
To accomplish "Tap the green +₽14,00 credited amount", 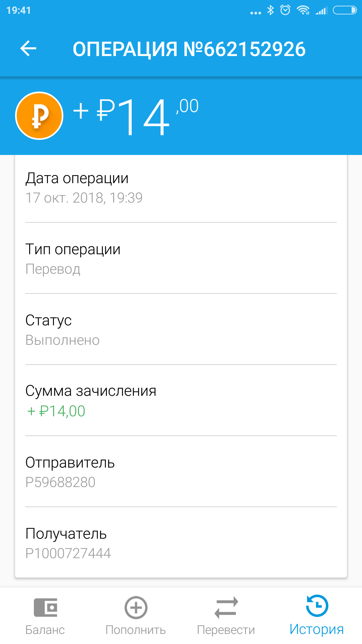I will [x=56, y=411].
